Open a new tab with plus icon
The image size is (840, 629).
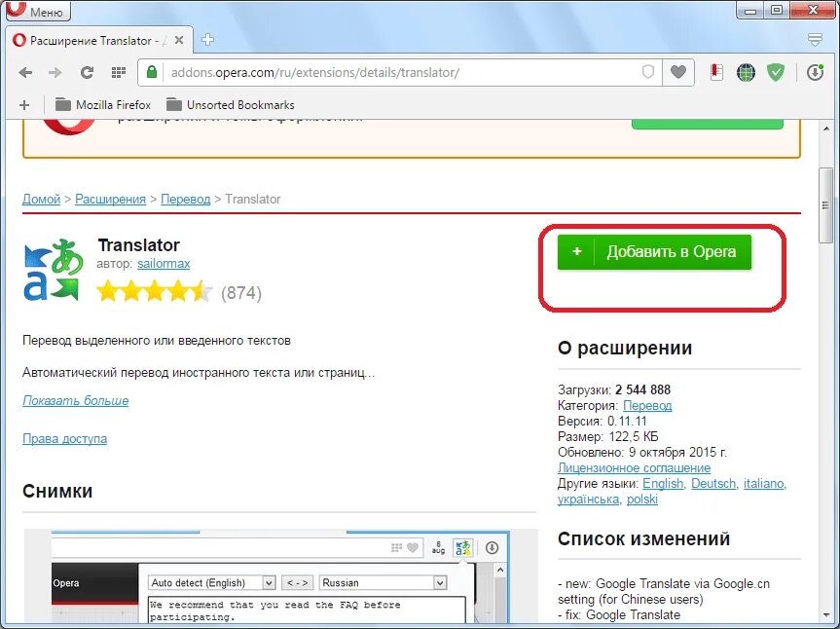click(207, 40)
